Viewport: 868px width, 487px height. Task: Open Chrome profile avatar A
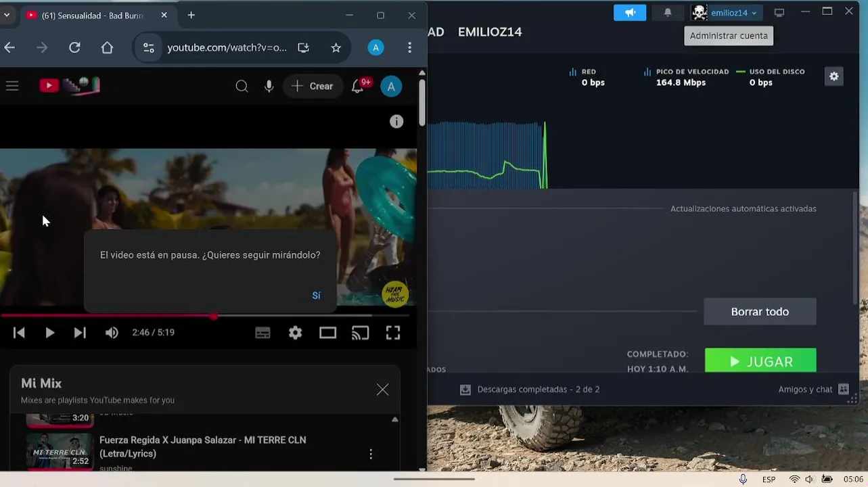375,47
